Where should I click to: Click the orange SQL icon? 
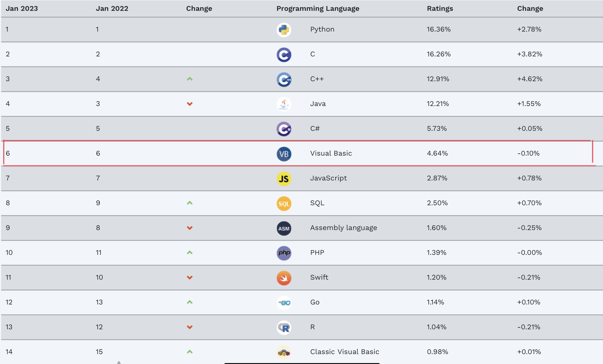click(284, 203)
